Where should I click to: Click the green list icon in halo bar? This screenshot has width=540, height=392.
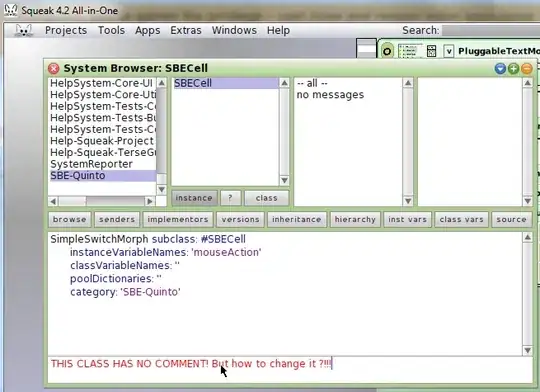pyautogui.click(x=408, y=51)
